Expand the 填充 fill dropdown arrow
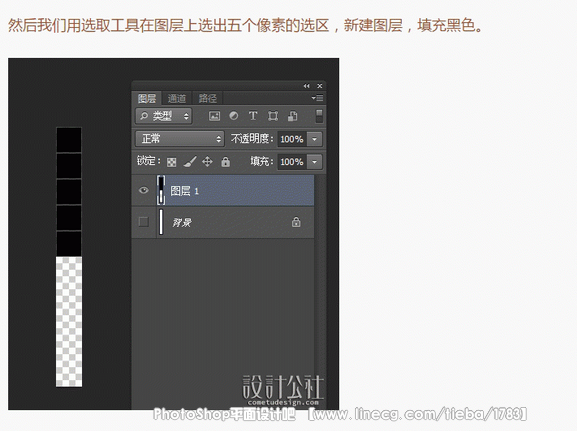577x431 pixels. [315, 162]
